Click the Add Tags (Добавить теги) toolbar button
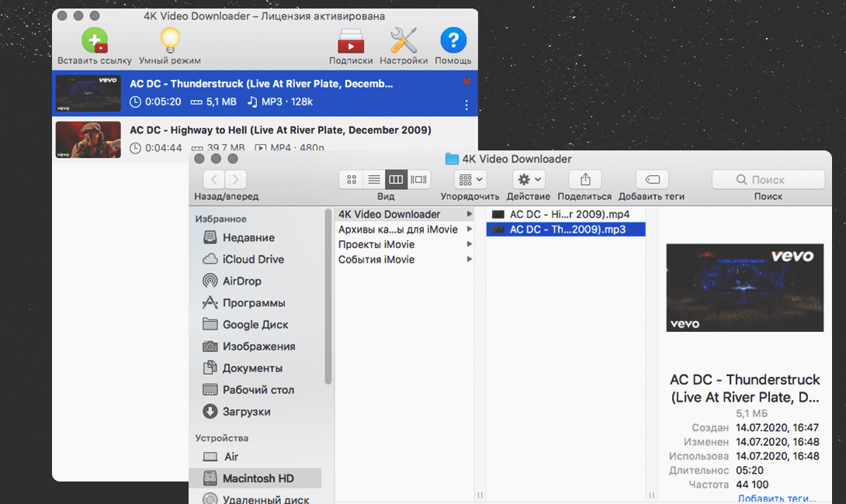 tap(652, 179)
